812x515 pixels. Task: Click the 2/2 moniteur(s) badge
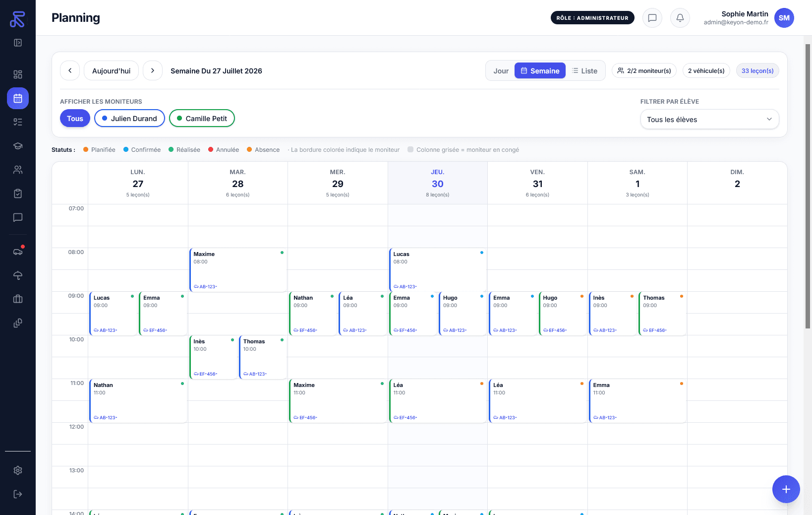click(644, 71)
